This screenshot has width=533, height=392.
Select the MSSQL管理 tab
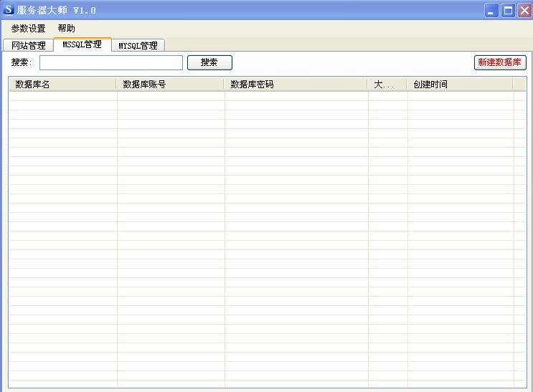(x=82, y=44)
